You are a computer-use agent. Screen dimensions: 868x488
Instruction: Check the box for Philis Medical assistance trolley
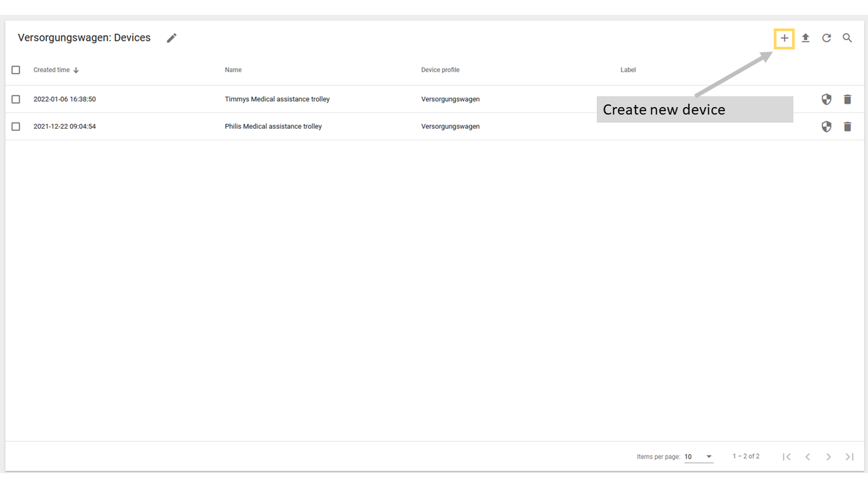coord(16,127)
